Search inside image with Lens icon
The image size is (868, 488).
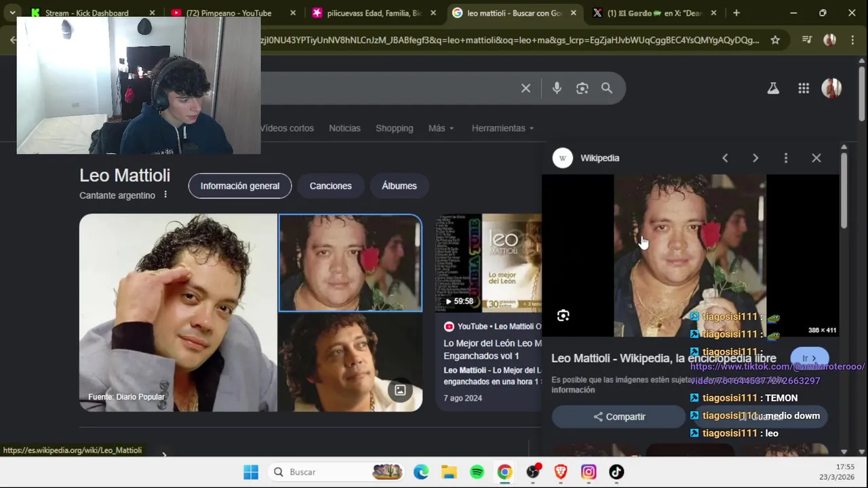[563, 315]
